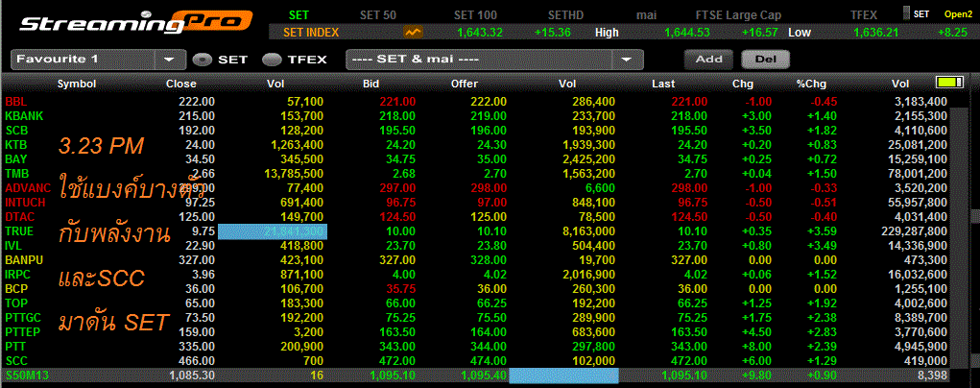This screenshot has height=388, width=980.
Task: Select the IRPC symbol
Action: point(17,274)
